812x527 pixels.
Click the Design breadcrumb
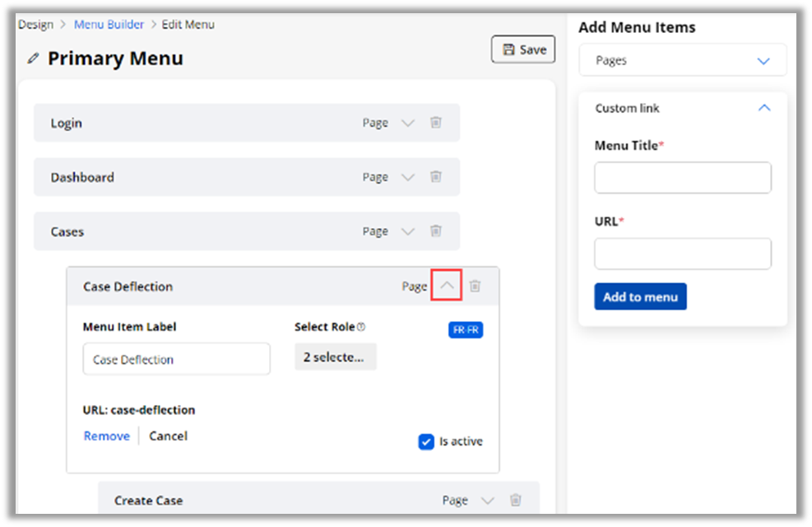(35, 25)
